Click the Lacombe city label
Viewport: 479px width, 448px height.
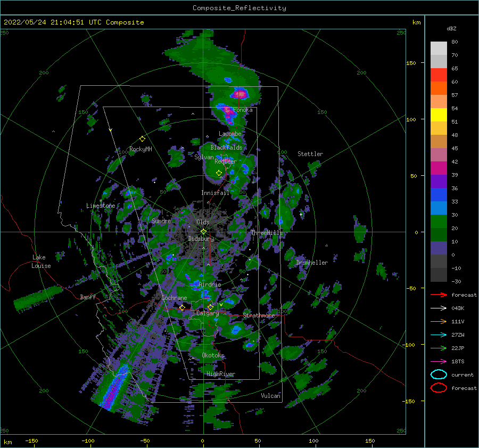230,134
